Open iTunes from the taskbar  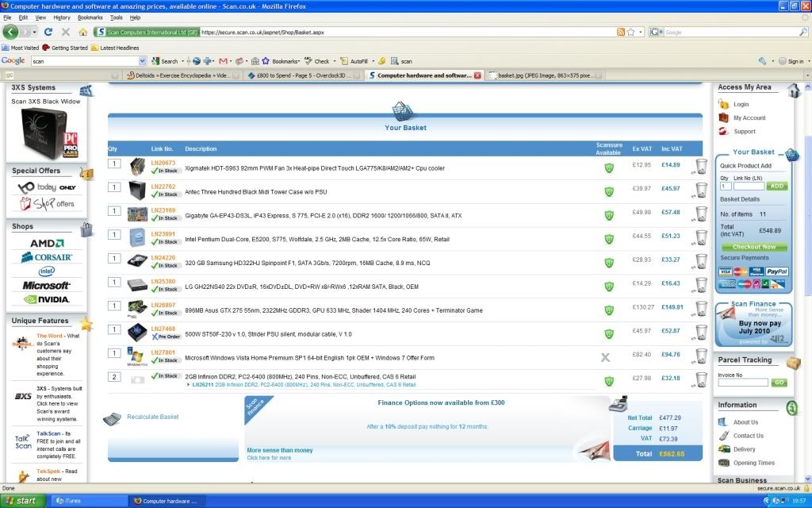[x=88, y=501]
